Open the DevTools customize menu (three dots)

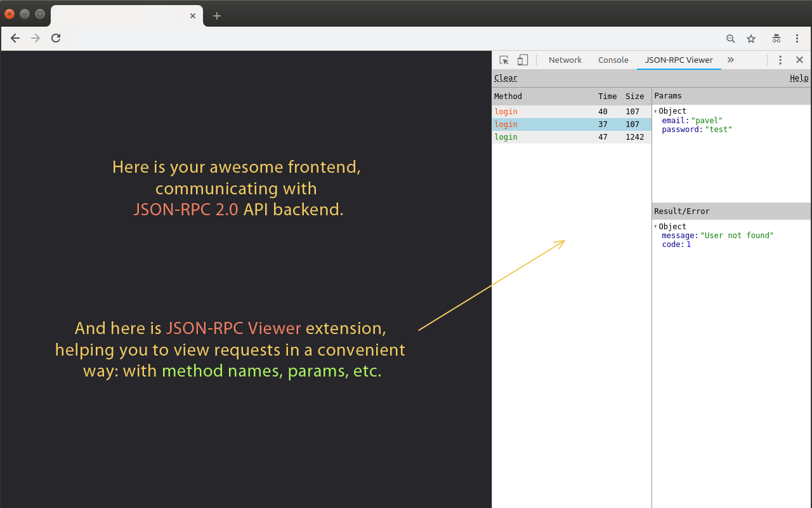point(780,59)
